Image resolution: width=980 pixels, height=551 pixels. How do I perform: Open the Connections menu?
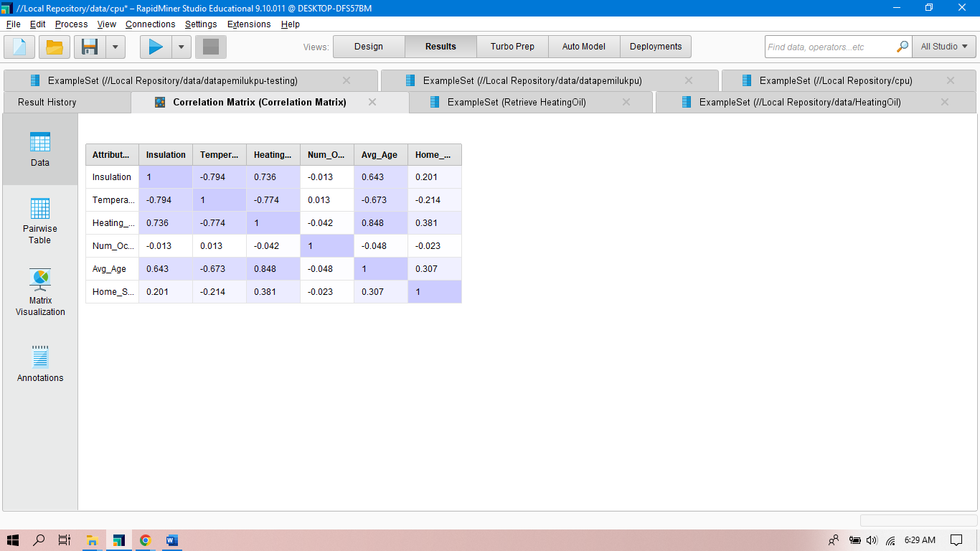click(150, 24)
